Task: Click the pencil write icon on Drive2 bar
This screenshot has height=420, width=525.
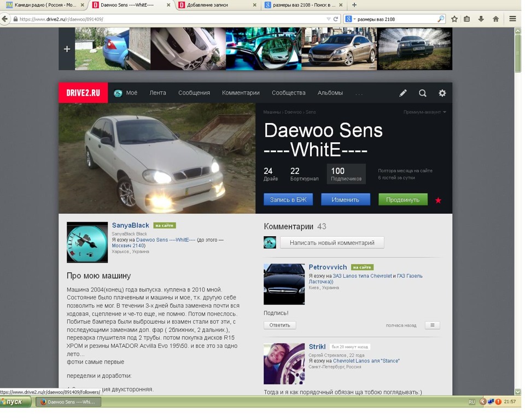Action: tap(403, 93)
